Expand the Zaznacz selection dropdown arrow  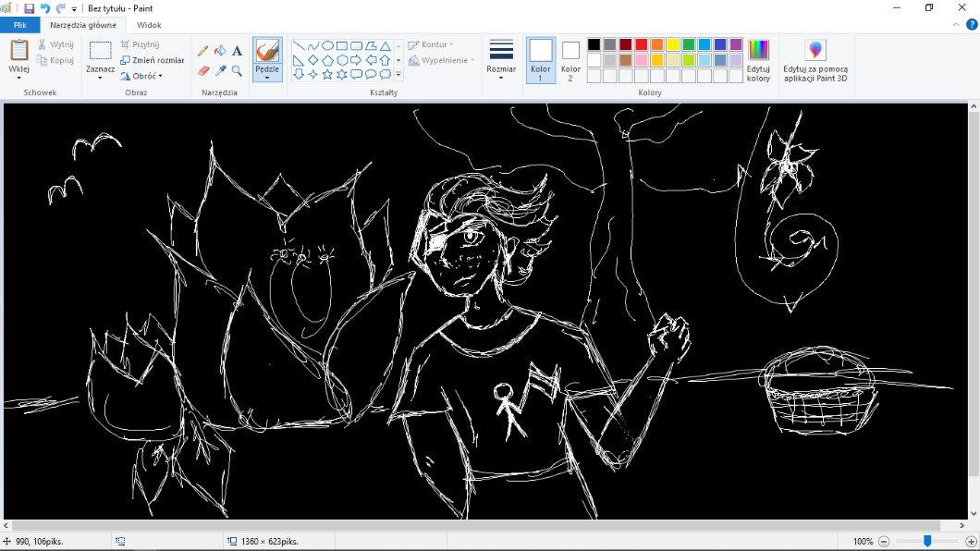coord(100,78)
